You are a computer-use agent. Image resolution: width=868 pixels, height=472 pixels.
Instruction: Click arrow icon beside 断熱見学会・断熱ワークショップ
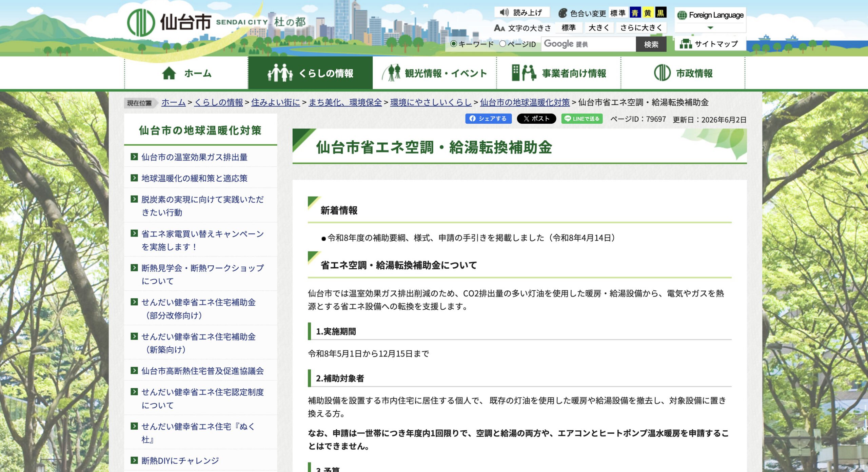[134, 268]
